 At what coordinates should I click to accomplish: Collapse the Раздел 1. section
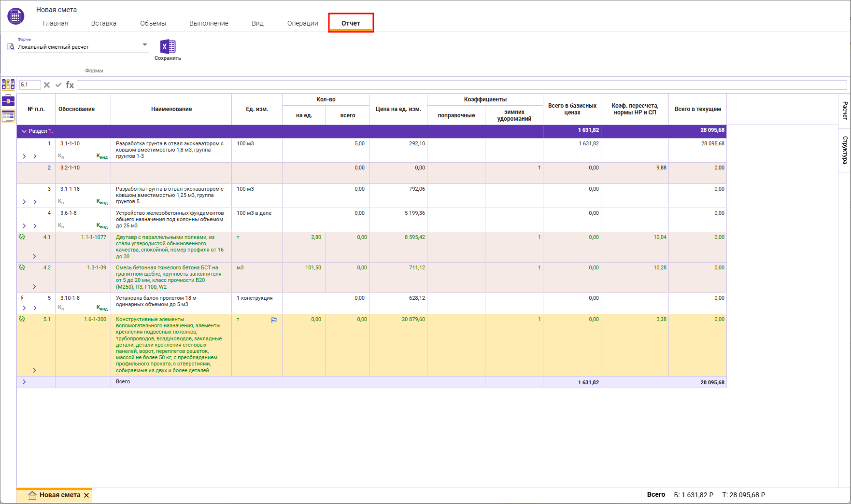(24, 131)
